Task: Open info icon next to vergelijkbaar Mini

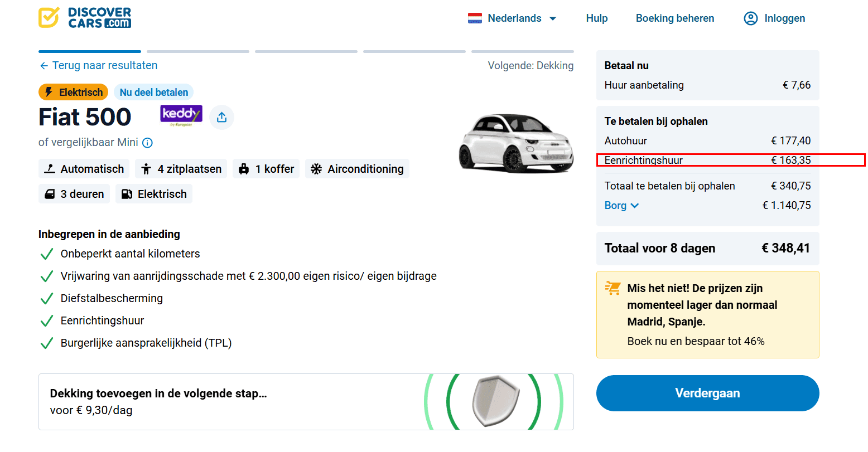Action: click(x=147, y=143)
